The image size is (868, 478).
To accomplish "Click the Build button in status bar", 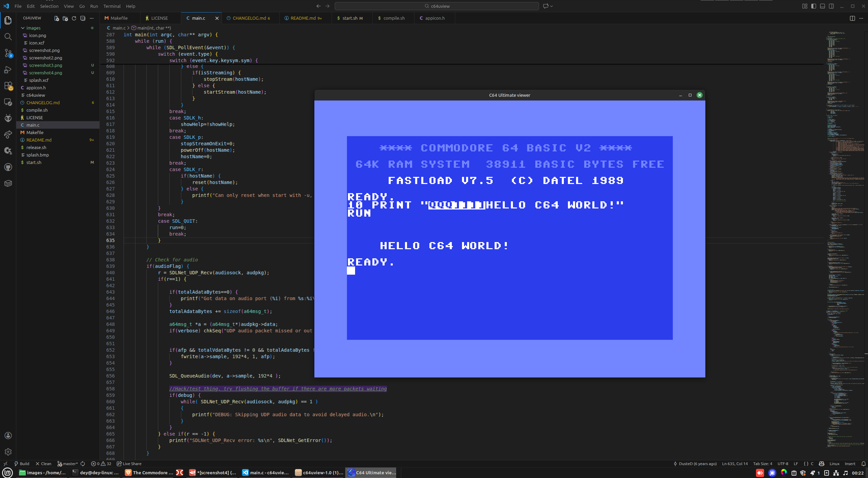I will point(22,464).
